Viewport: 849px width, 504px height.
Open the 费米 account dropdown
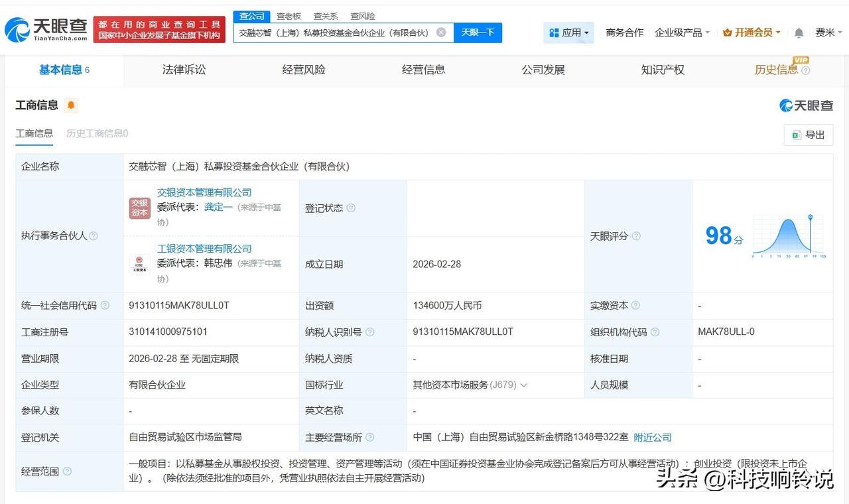pos(828,32)
